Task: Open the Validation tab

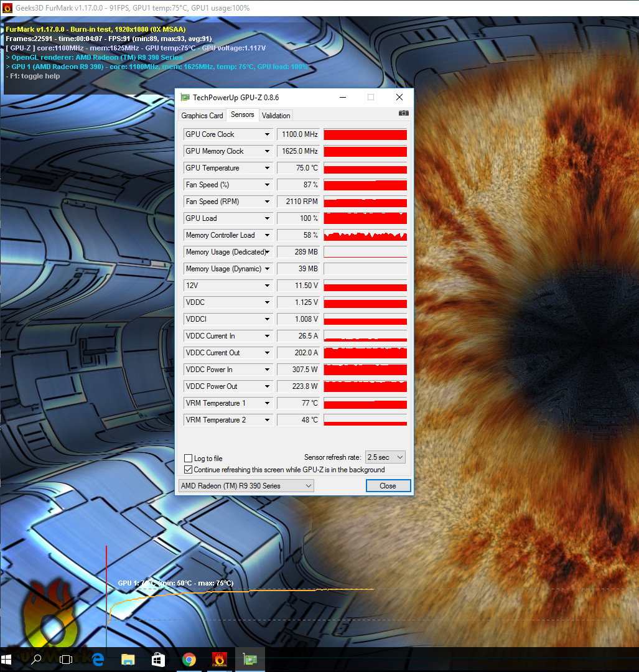Action: click(276, 116)
